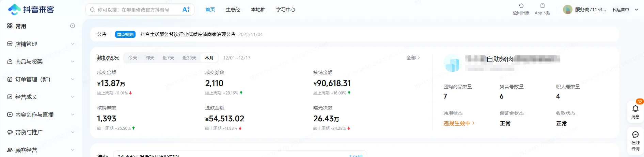This screenshot has width=644, height=157.
Task: Select the 学习中心 top tab
Action: pyautogui.click(x=286, y=10)
